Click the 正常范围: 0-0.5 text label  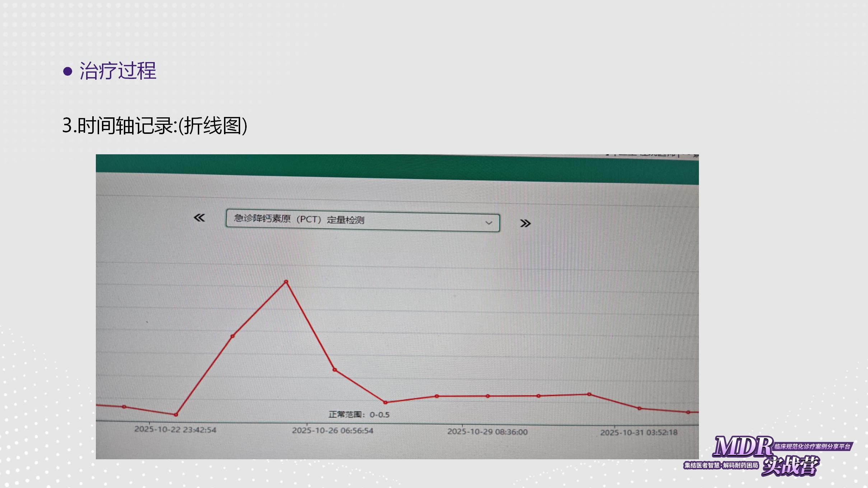[359, 415]
